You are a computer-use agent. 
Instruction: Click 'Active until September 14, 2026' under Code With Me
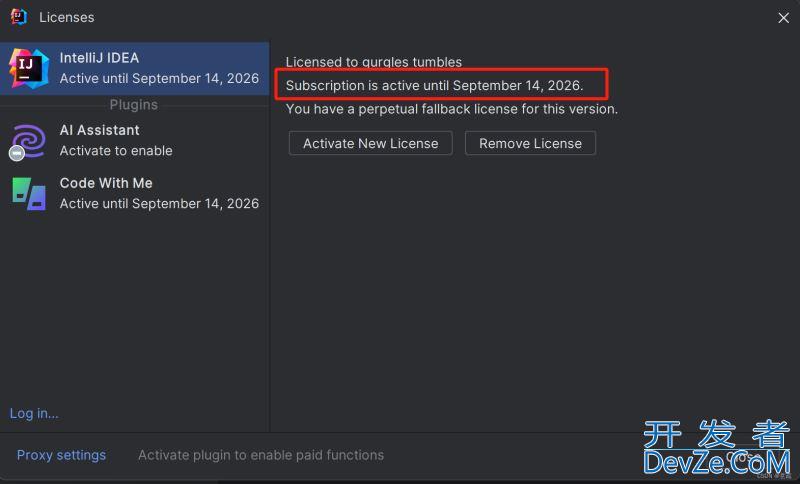pos(159,203)
